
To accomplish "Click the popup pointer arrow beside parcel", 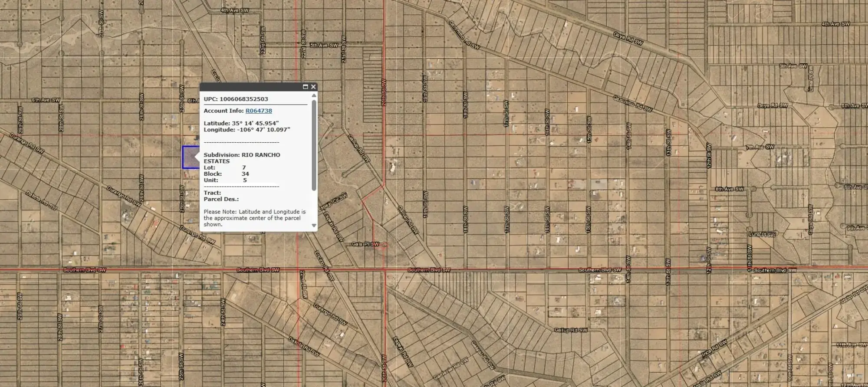I will pos(197,157).
